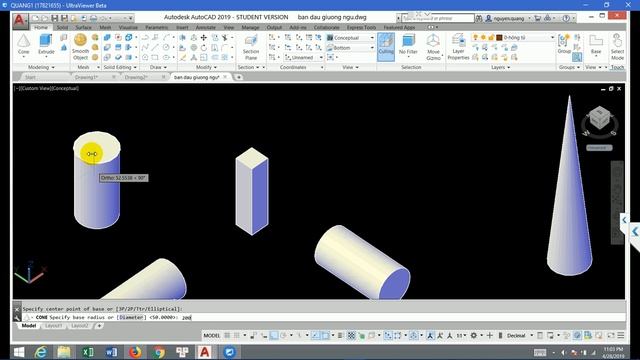
Task: Select the Cone modeling tool
Action: pyautogui.click(x=23, y=44)
